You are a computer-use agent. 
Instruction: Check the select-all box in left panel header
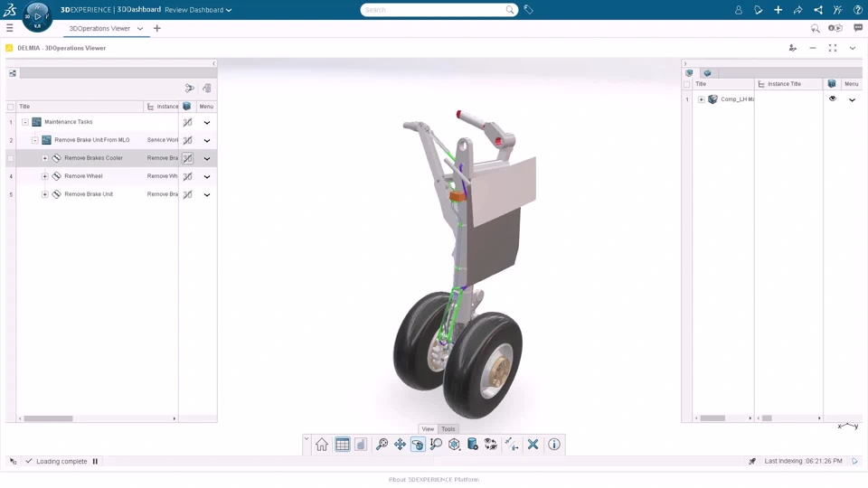pos(11,107)
